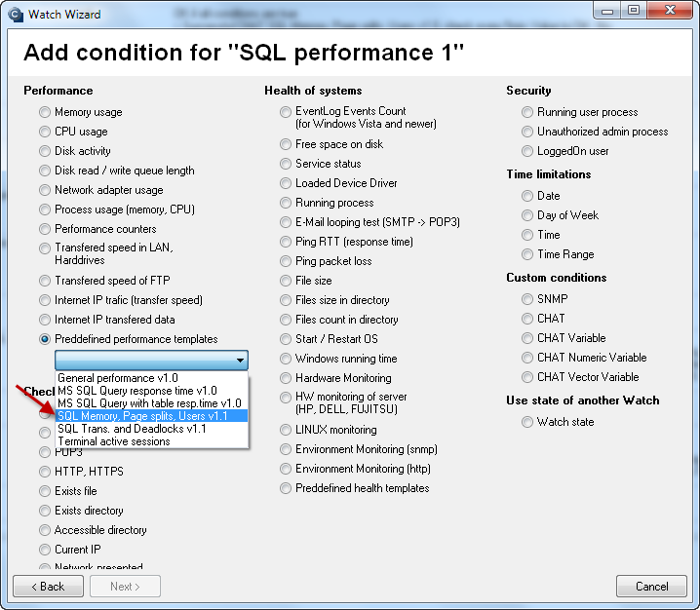
Task: Choose CHAT Numeric Variable option
Action: click(527, 358)
